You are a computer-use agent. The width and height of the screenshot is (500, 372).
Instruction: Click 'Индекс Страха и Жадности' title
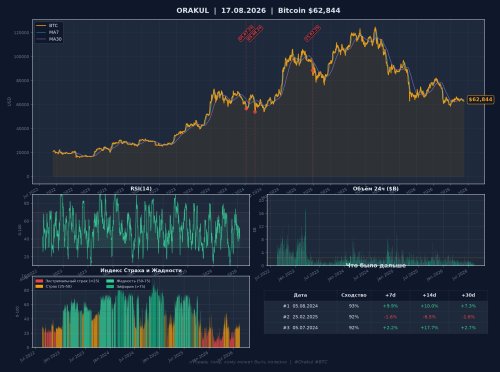click(141, 270)
